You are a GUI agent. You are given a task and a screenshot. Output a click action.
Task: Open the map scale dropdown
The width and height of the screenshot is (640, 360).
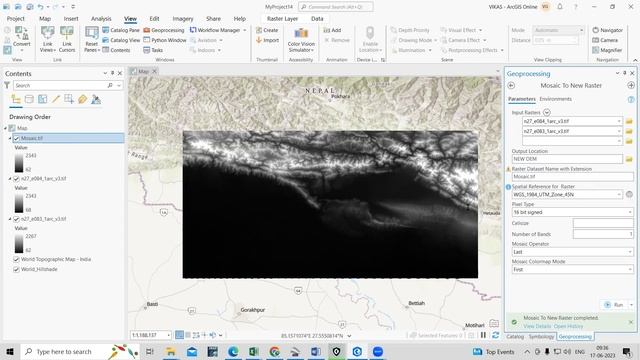point(169,335)
